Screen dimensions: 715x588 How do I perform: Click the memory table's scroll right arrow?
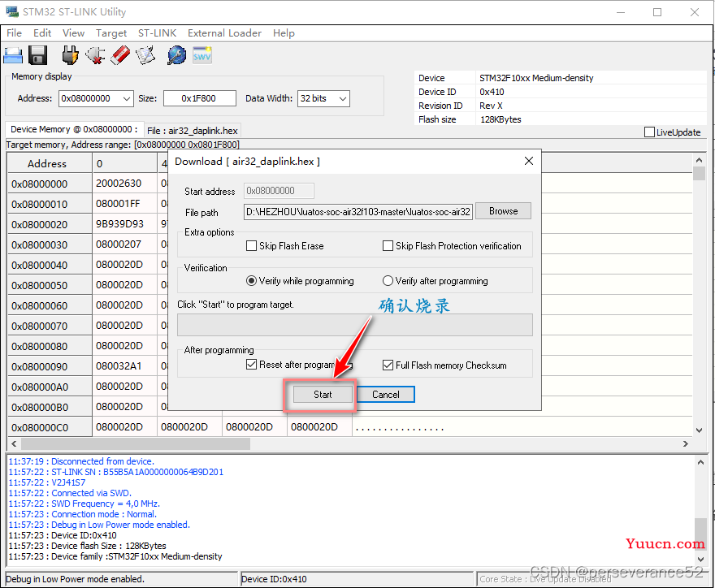pyautogui.click(x=686, y=443)
